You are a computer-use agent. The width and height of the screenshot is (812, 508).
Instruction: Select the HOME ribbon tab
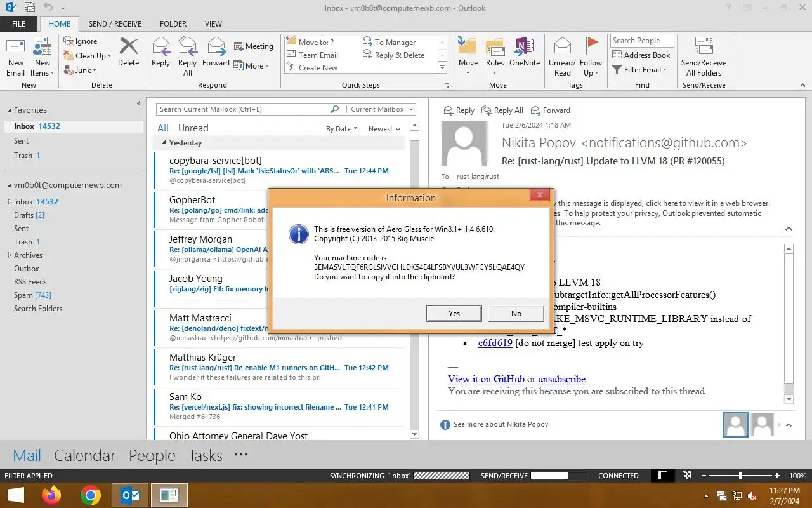[x=60, y=23]
